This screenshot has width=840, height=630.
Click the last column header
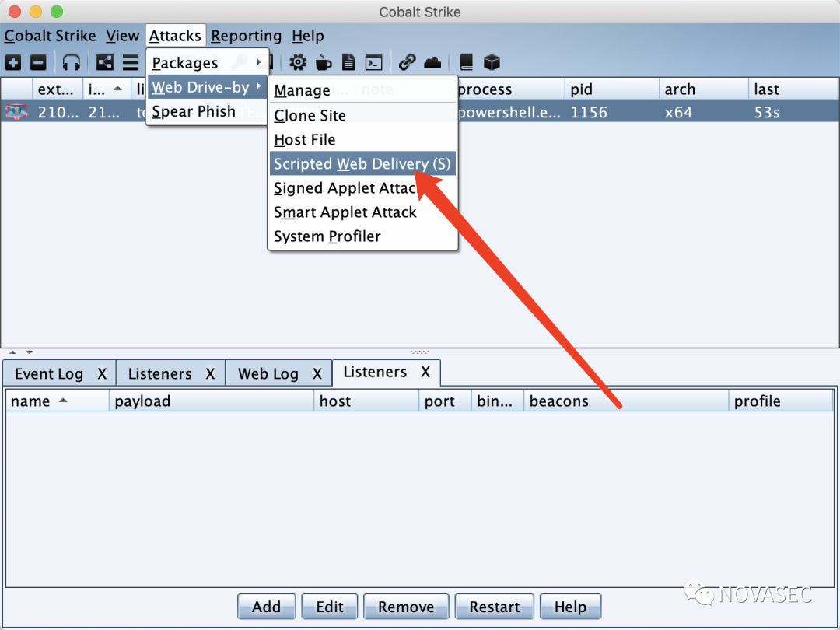click(793, 89)
